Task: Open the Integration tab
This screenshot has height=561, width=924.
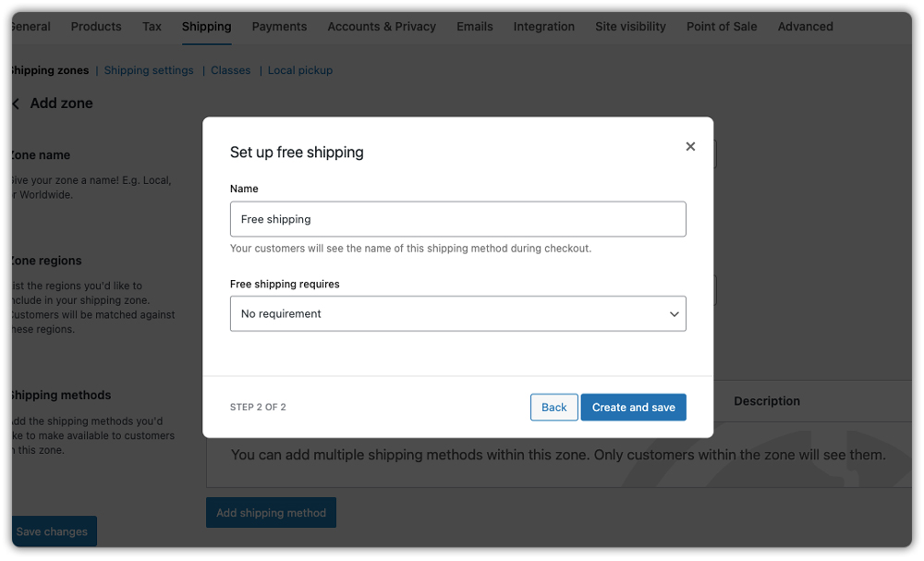Action: (x=543, y=27)
